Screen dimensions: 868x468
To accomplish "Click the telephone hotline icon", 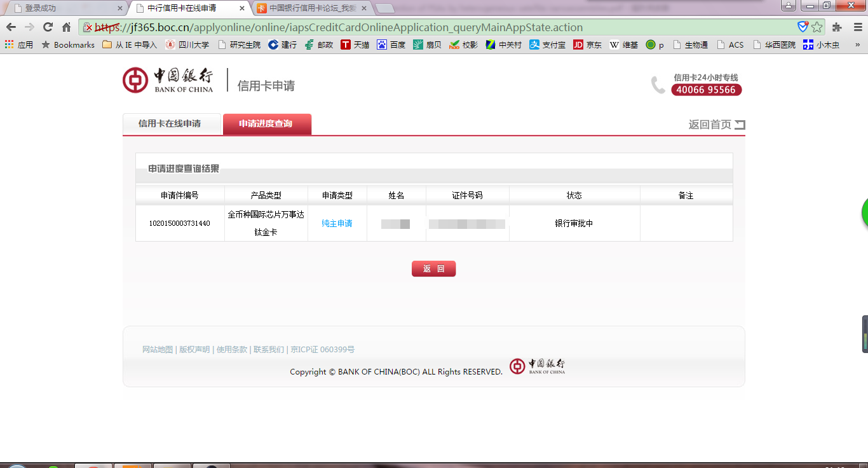I will 659,84.
